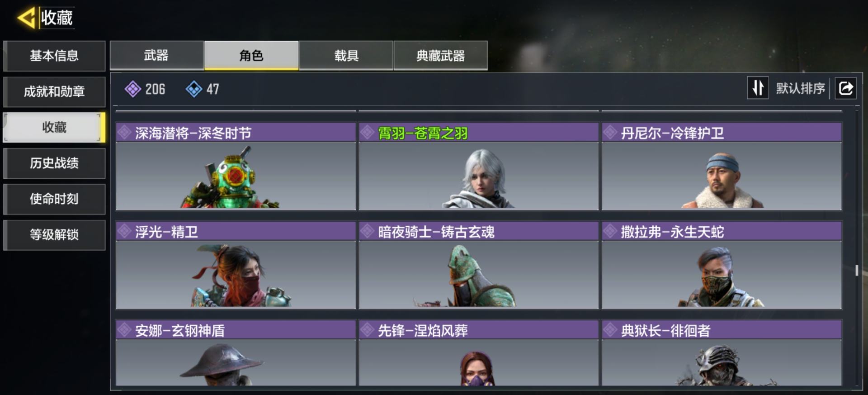The width and height of the screenshot is (868, 395).
Task: Open the 基本信息 section
Action: 54,56
